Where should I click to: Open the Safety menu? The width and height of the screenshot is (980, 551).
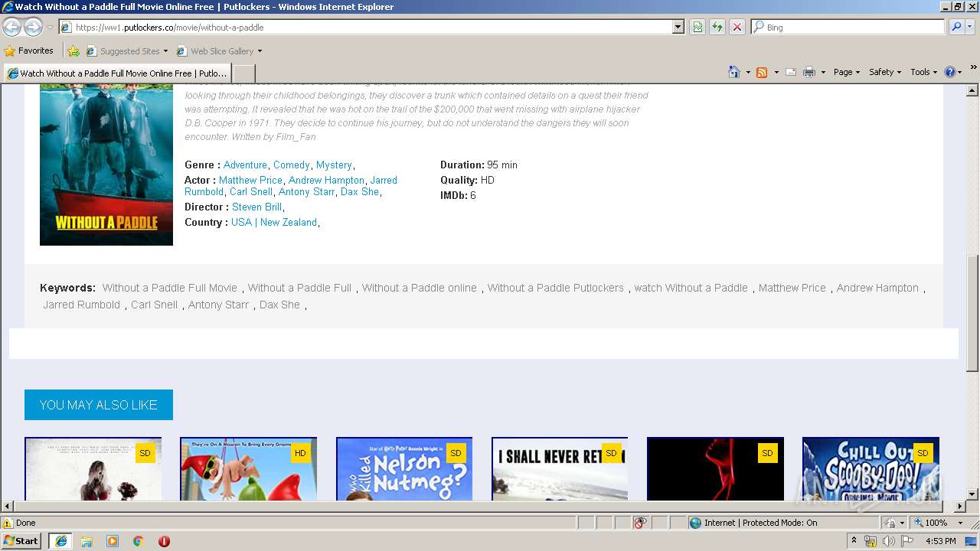tap(885, 72)
